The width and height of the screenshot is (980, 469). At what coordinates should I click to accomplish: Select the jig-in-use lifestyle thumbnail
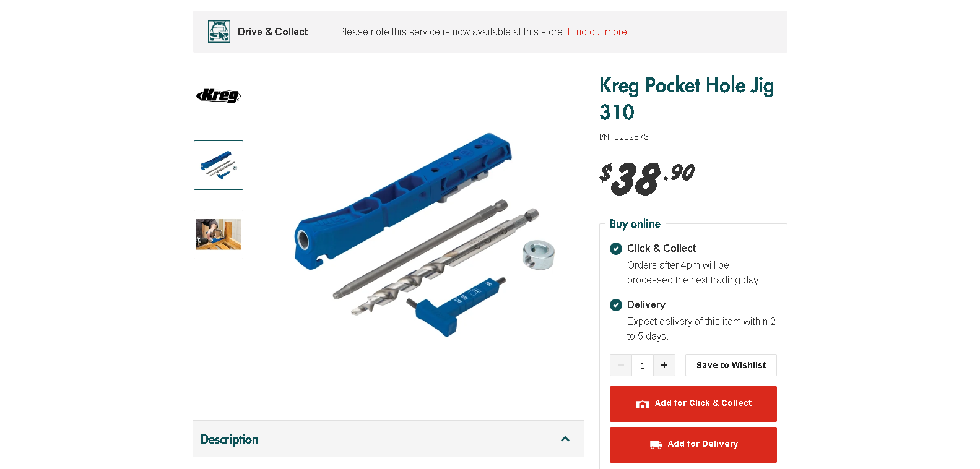pos(218,234)
